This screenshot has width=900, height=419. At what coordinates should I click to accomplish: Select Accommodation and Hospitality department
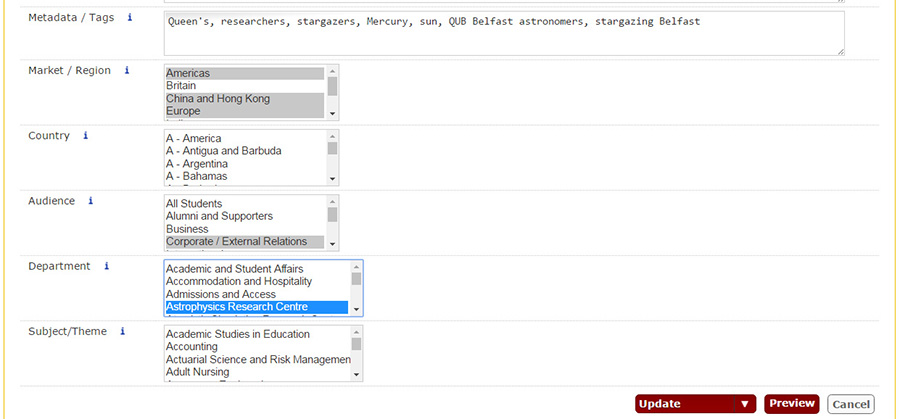pyautogui.click(x=257, y=281)
